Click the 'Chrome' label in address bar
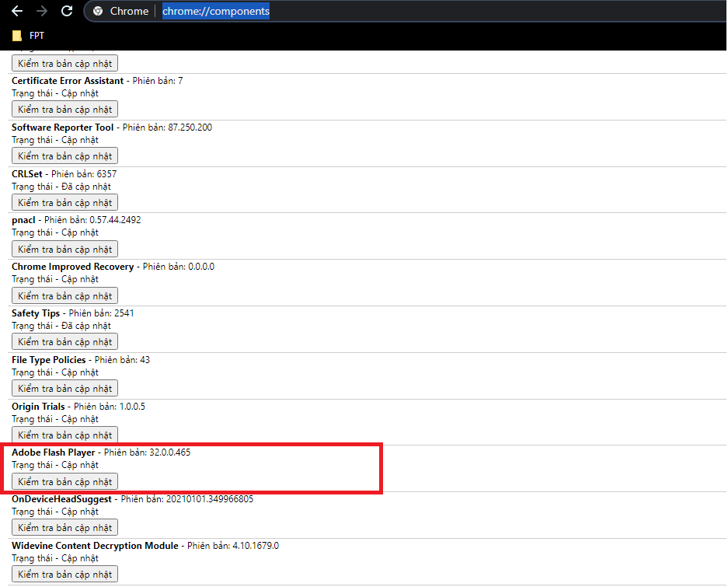 tap(129, 11)
